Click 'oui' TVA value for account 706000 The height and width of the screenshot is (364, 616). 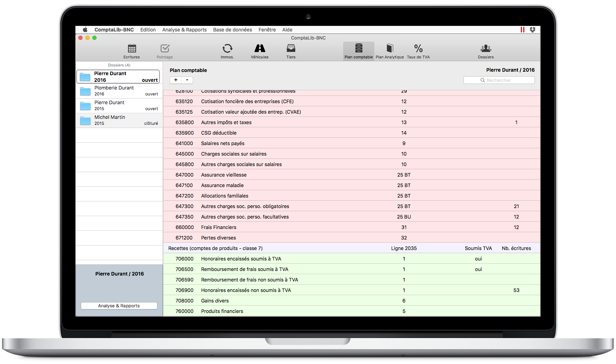pyautogui.click(x=478, y=259)
